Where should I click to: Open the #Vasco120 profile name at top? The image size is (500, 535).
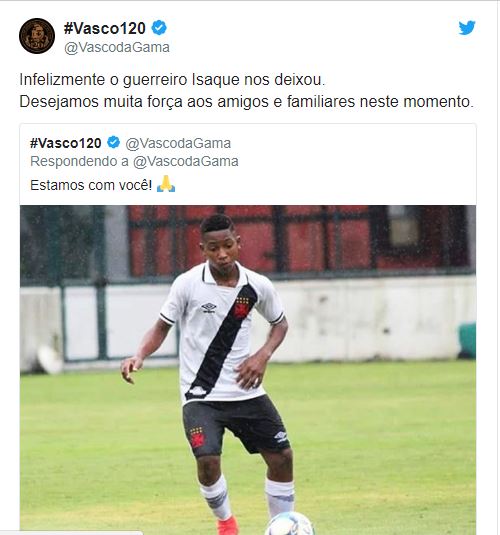click(105, 28)
